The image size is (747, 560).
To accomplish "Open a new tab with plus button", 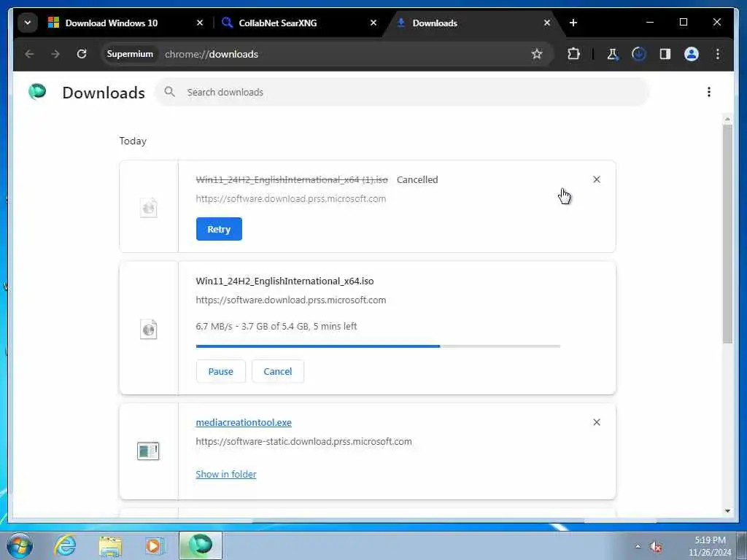I will pos(573,23).
